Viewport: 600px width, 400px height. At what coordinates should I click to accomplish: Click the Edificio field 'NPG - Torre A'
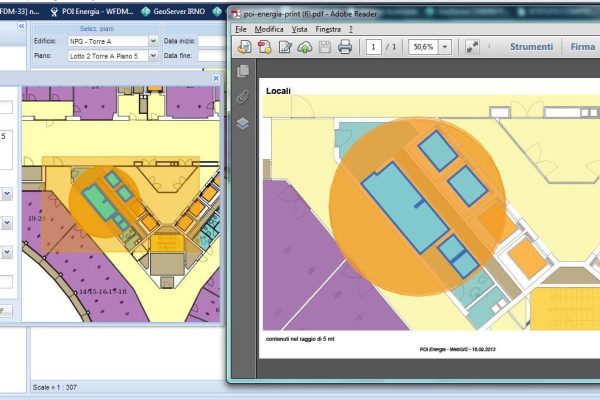108,41
